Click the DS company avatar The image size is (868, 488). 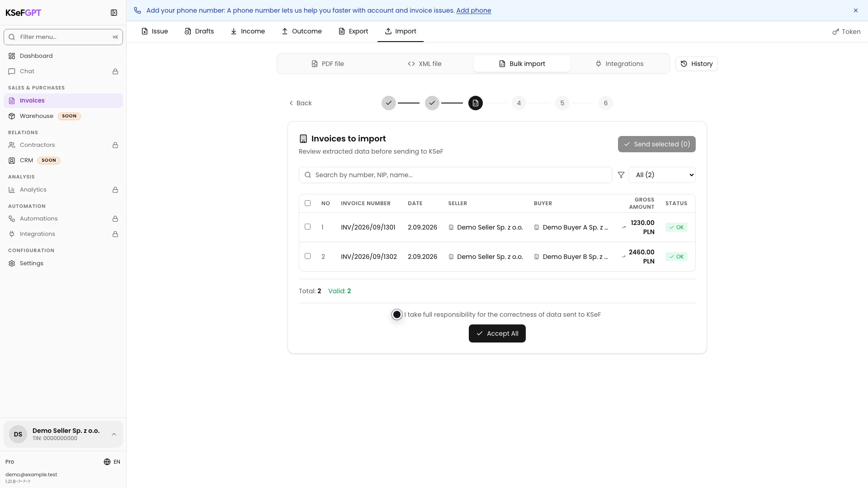pos(18,434)
